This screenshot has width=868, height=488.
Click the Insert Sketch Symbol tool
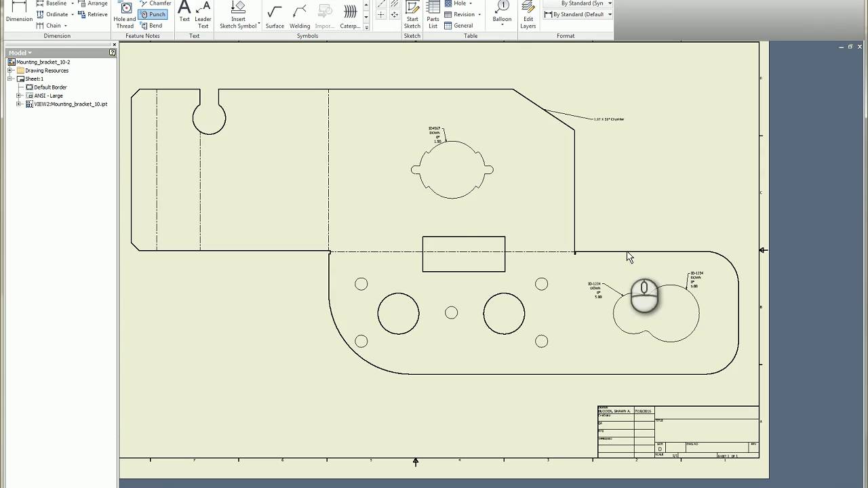[x=238, y=15]
